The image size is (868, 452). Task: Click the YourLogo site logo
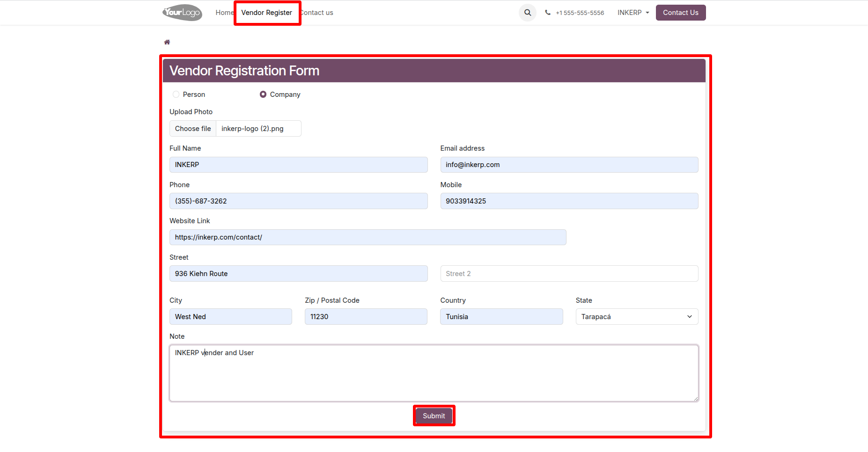(182, 13)
